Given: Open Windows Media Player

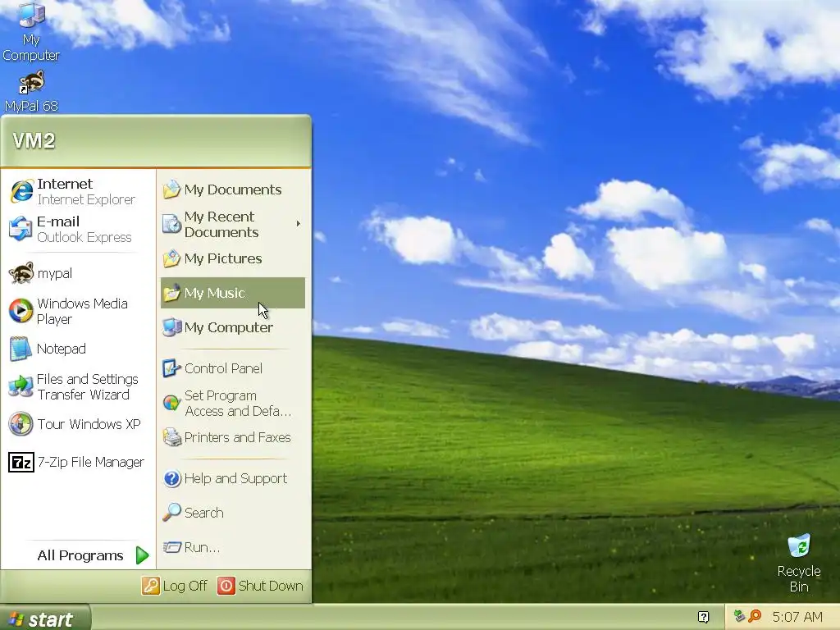Looking at the screenshot, I should pos(78,311).
